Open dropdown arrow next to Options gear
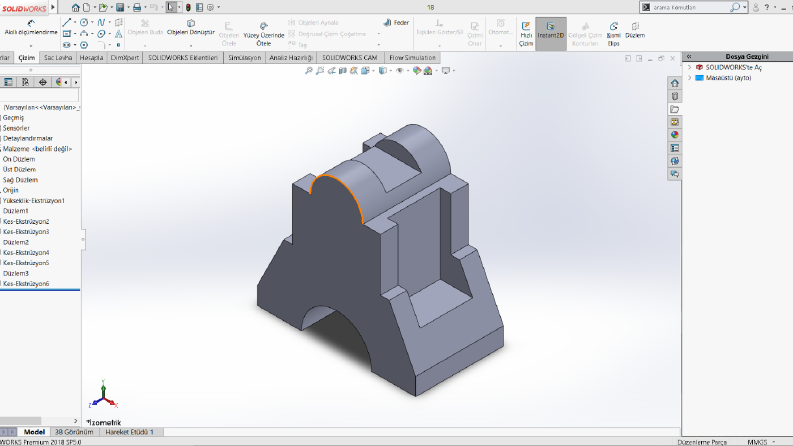This screenshot has width=793, height=446. pos(218,8)
